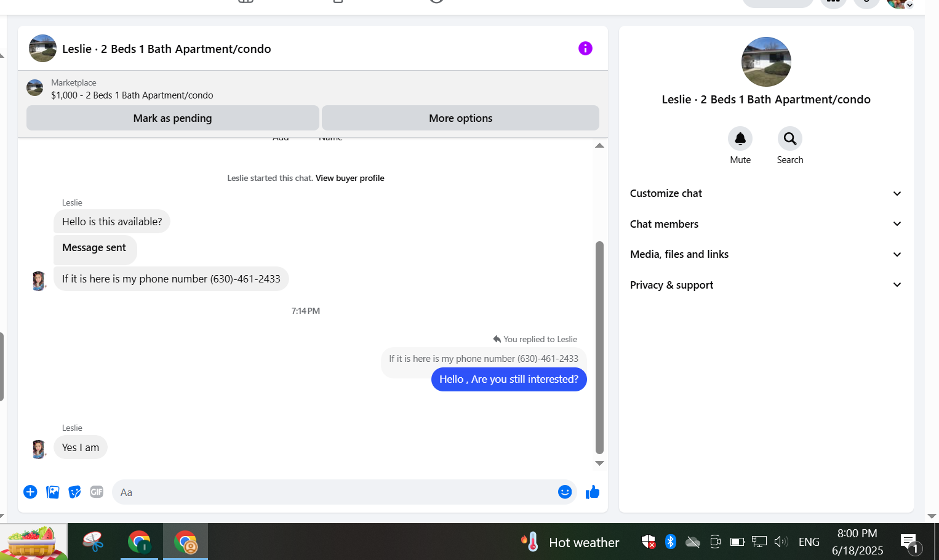
Task: Open Bluetooth tray icon
Action: (x=671, y=542)
